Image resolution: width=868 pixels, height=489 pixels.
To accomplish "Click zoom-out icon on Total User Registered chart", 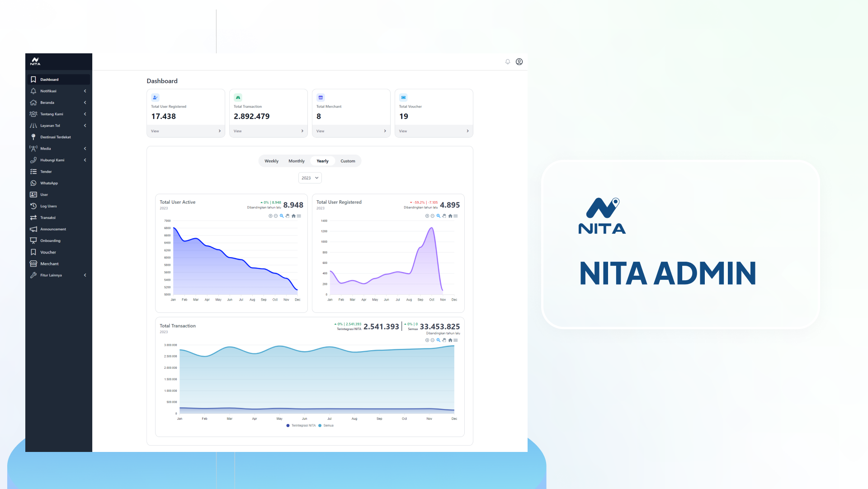I will (433, 216).
